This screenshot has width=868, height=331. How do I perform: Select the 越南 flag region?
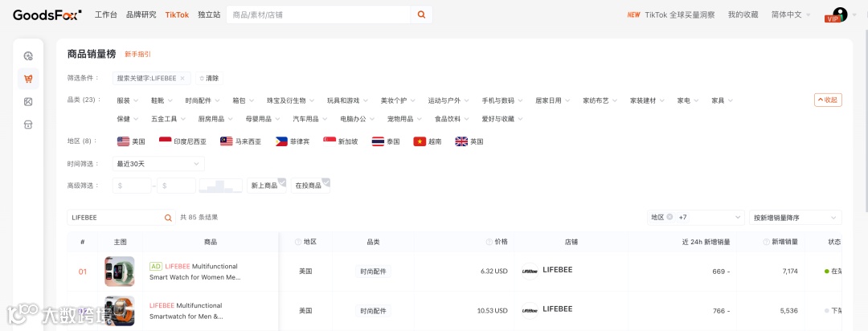tap(428, 141)
